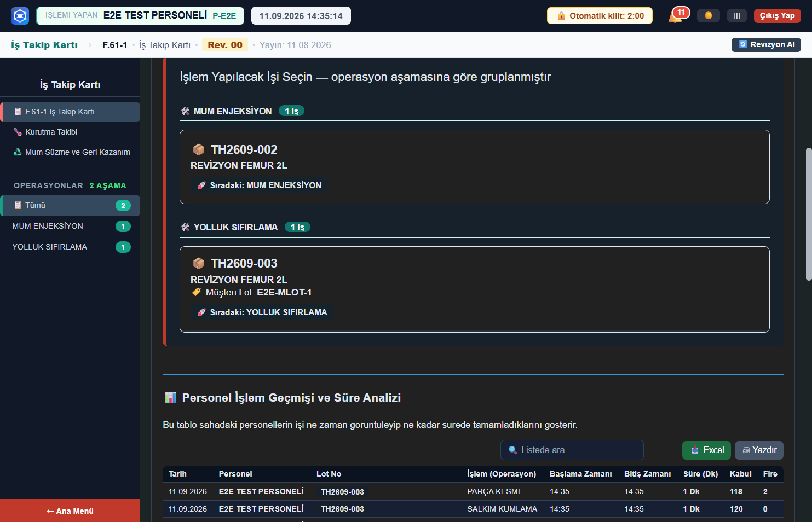Click the rocket icon in Sıradaki: YOLLUK SIFIRLAMA
This screenshot has width=812, height=522.
coord(202,312)
